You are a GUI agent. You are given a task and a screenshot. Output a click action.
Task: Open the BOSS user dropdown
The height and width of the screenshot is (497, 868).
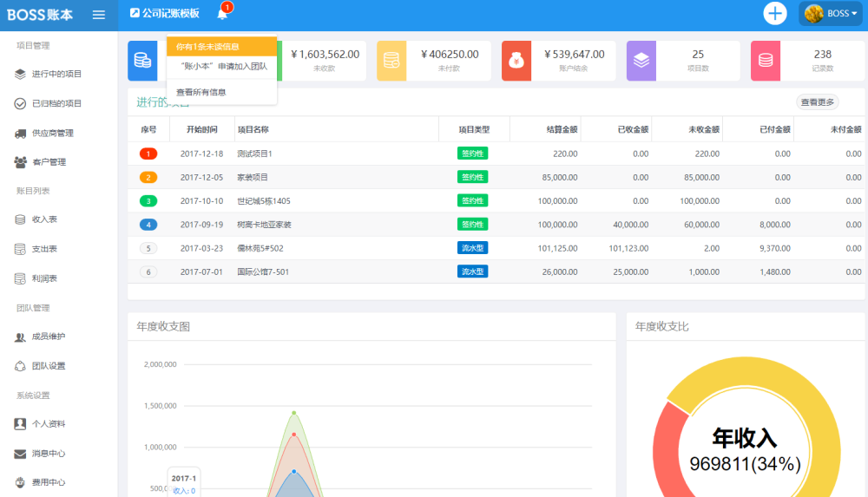(x=831, y=13)
